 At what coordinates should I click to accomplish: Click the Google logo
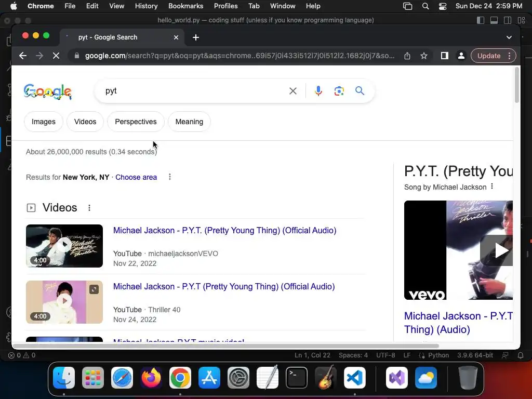click(x=48, y=91)
